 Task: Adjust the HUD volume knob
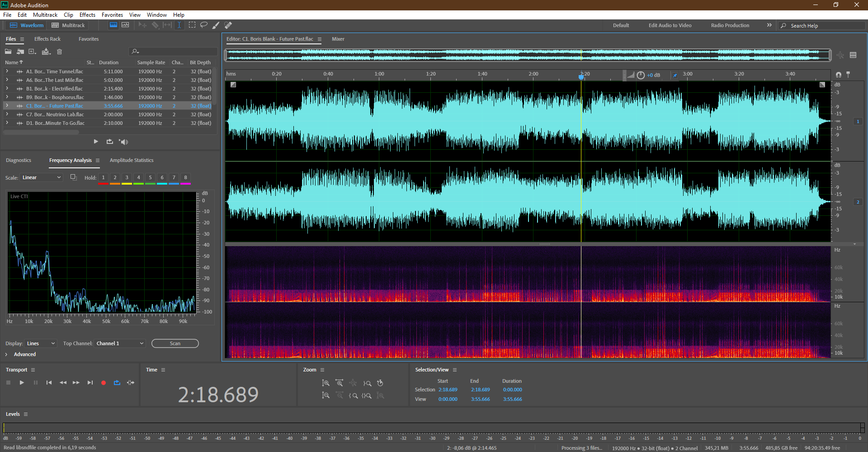641,75
